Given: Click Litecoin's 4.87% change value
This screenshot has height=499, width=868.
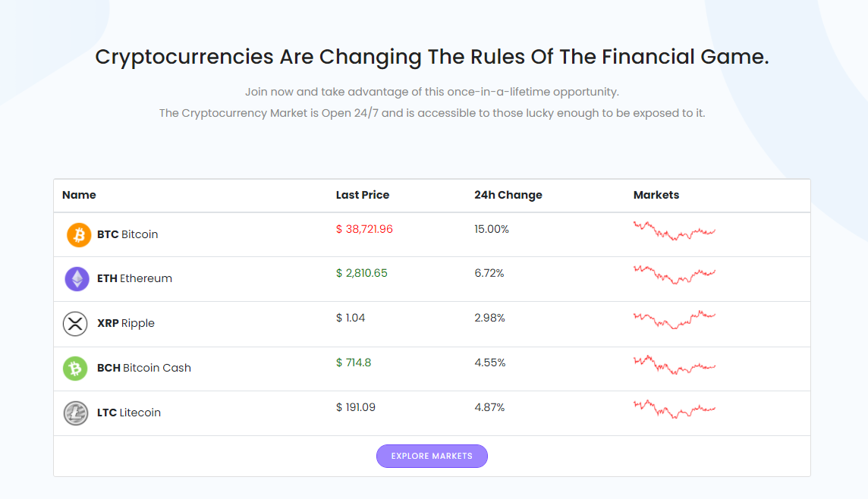Looking at the screenshot, I should coord(489,408).
